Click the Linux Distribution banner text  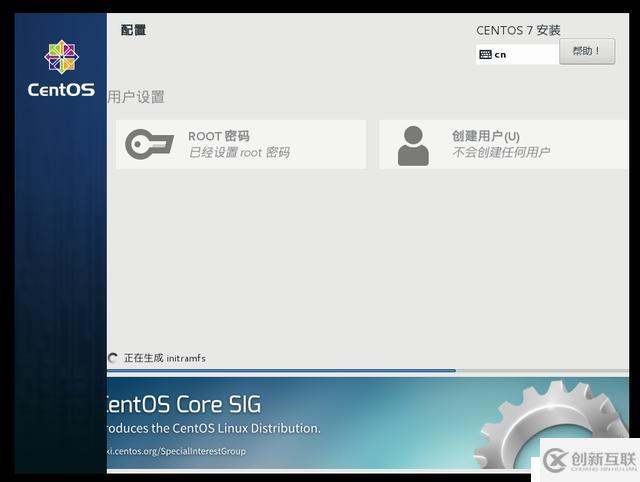coord(213,428)
